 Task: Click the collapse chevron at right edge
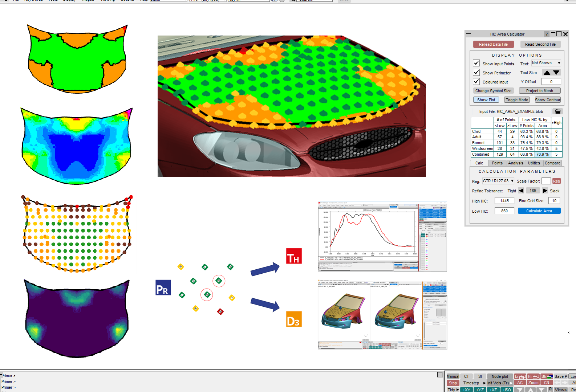click(569, 332)
